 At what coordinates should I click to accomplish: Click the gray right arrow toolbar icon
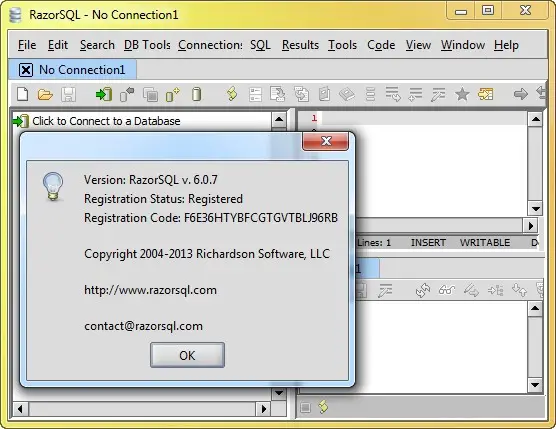click(521, 94)
